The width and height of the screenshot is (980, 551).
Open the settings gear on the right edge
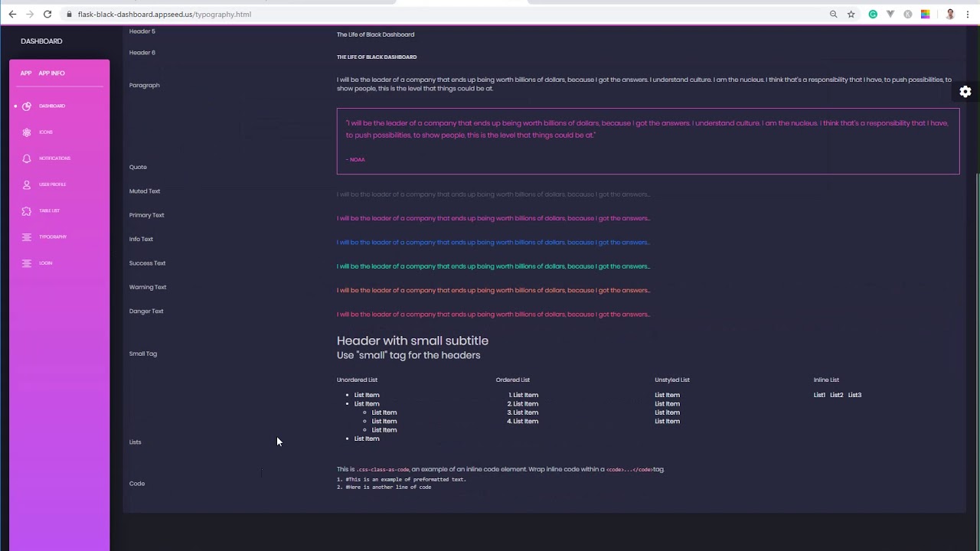[965, 91]
